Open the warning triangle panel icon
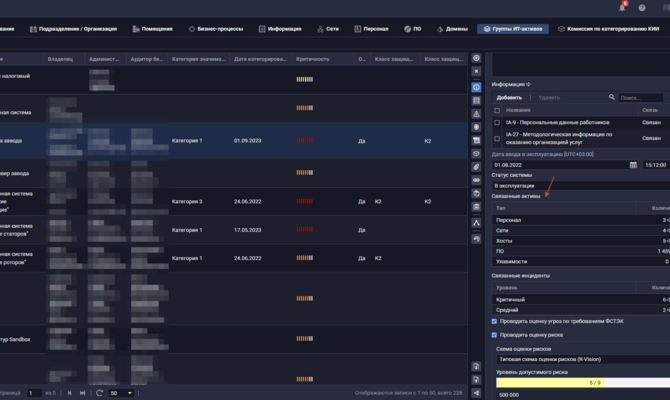670x400 pixels. 476,114
